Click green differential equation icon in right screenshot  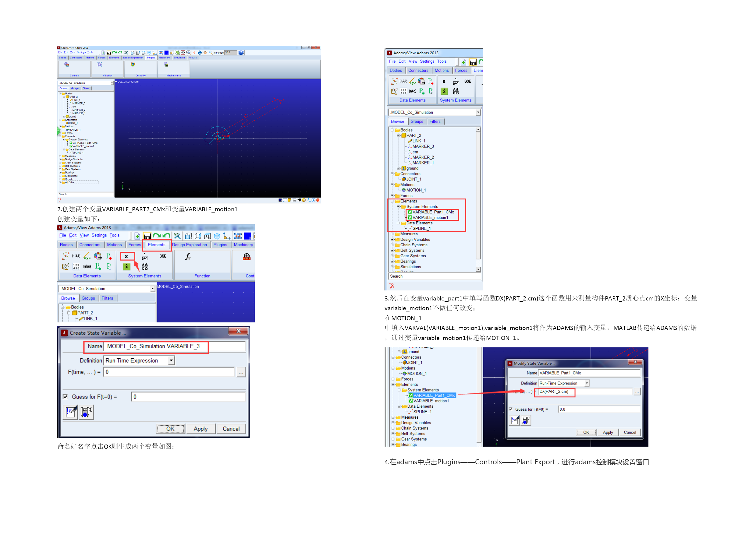444,91
